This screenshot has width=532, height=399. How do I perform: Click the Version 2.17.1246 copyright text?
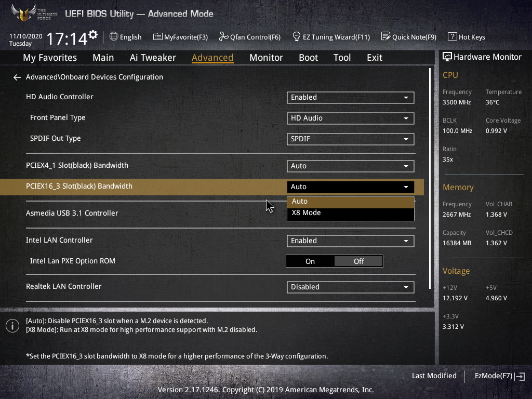click(265, 390)
